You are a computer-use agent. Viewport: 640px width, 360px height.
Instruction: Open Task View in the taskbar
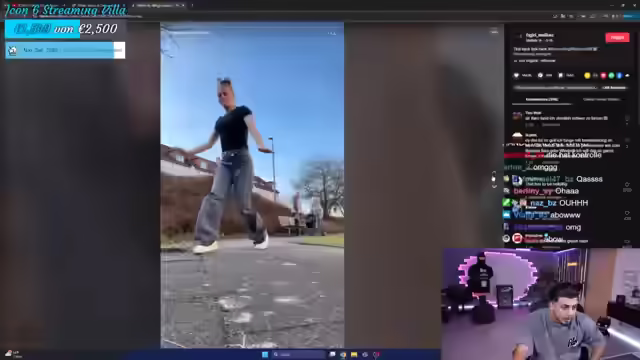pos(332,354)
